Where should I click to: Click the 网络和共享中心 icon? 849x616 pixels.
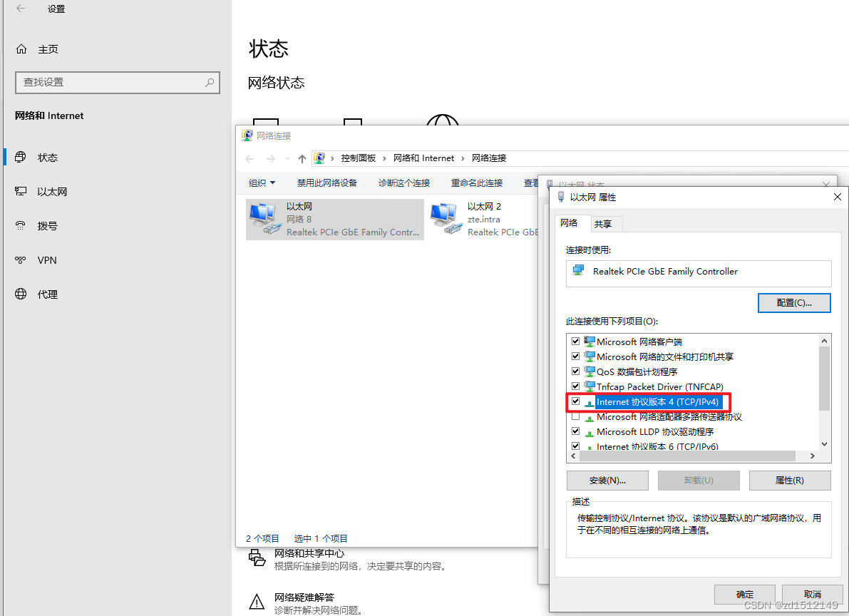click(257, 558)
